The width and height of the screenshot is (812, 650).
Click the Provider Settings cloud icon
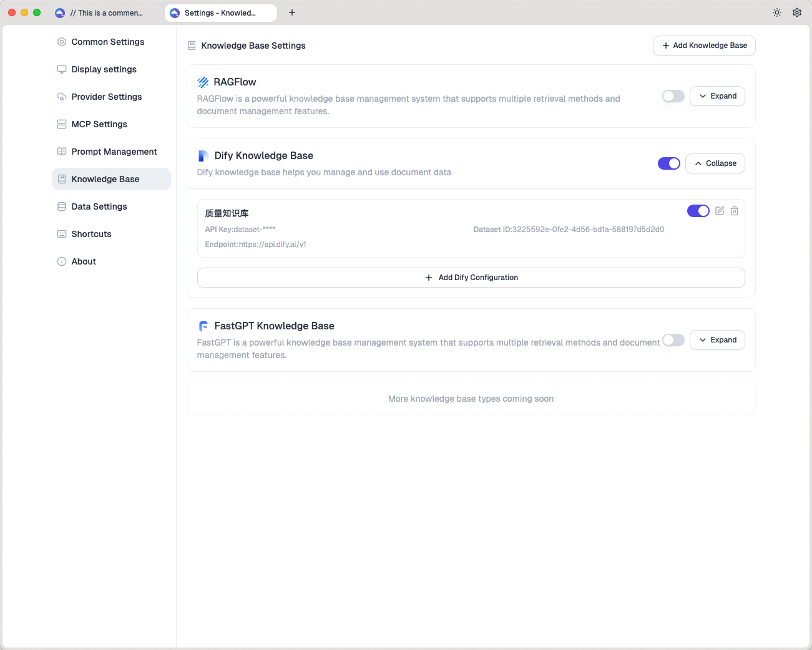[x=62, y=97]
